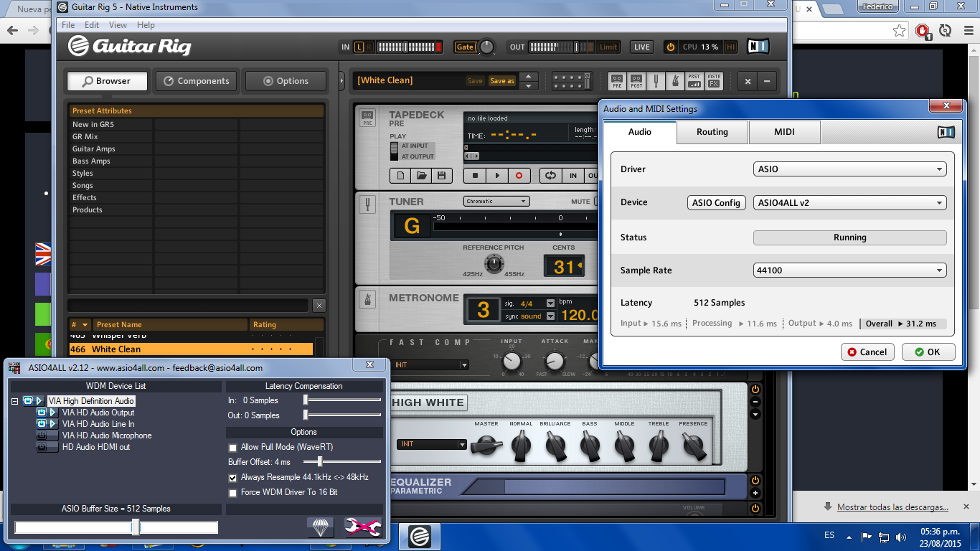Viewport: 980px width, 551px height.
Task: Check Allow Pull Mode (WaveRT)
Action: (232, 447)
